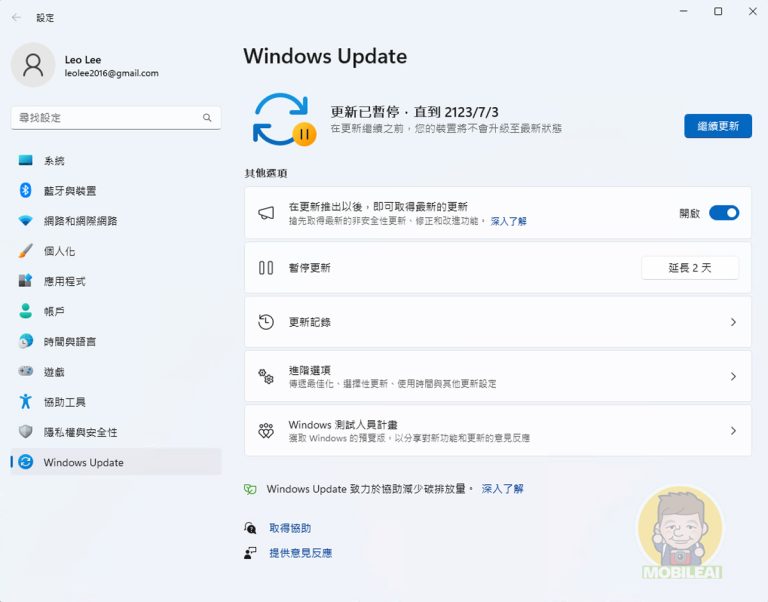The height and width of the screenshot is (602, 768).
Task: Click the apps icon for 應用程式
Action: (25, 281)
